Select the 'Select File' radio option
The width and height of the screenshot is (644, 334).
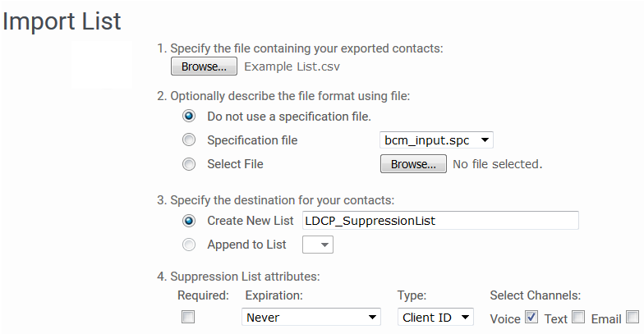point(189,164)
